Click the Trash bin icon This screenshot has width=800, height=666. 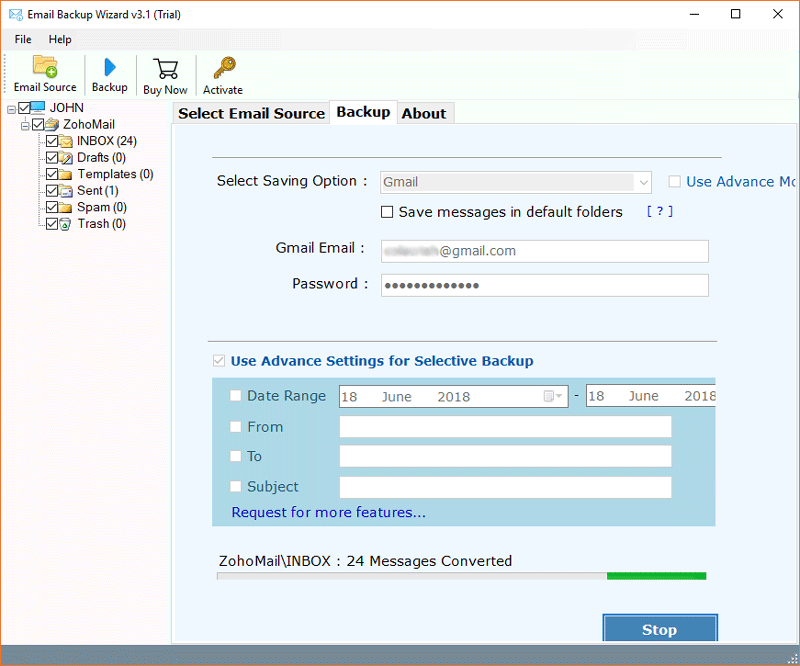[65, 224]
